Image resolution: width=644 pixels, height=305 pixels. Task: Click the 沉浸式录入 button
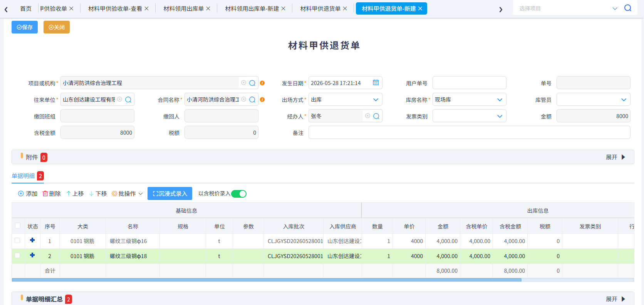click(170, 194)
